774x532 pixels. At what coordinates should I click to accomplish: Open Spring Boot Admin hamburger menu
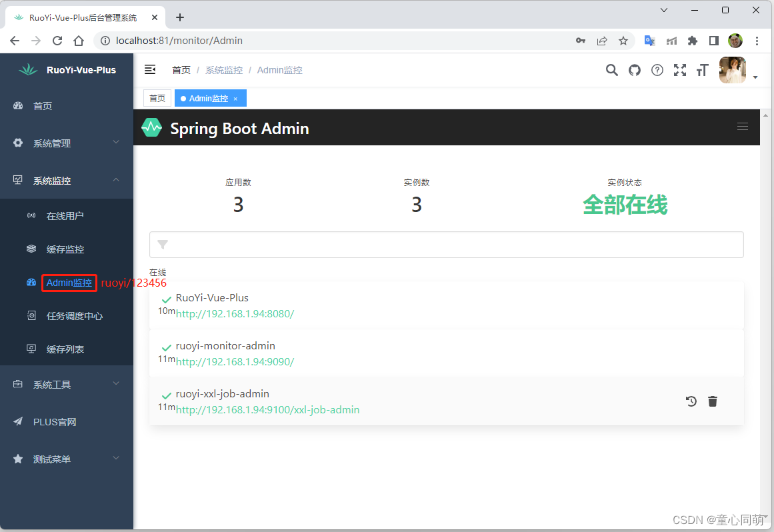point(743,127)
